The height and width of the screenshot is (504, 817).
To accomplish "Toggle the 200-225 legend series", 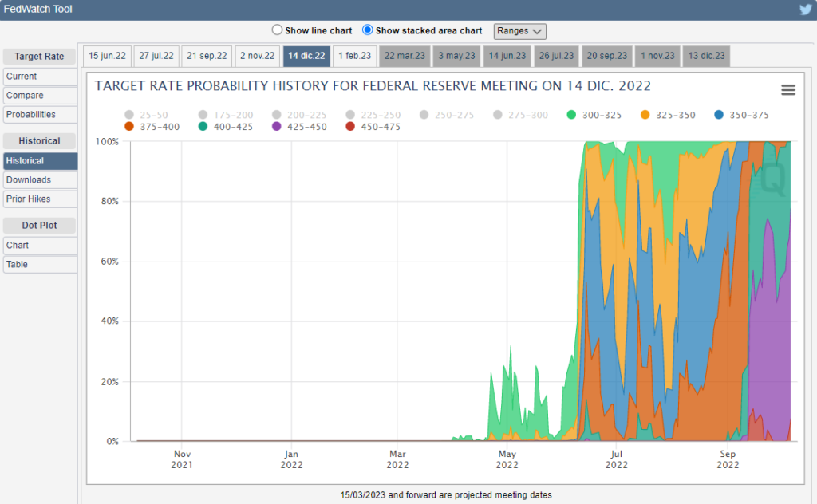I will pos(300,115).
